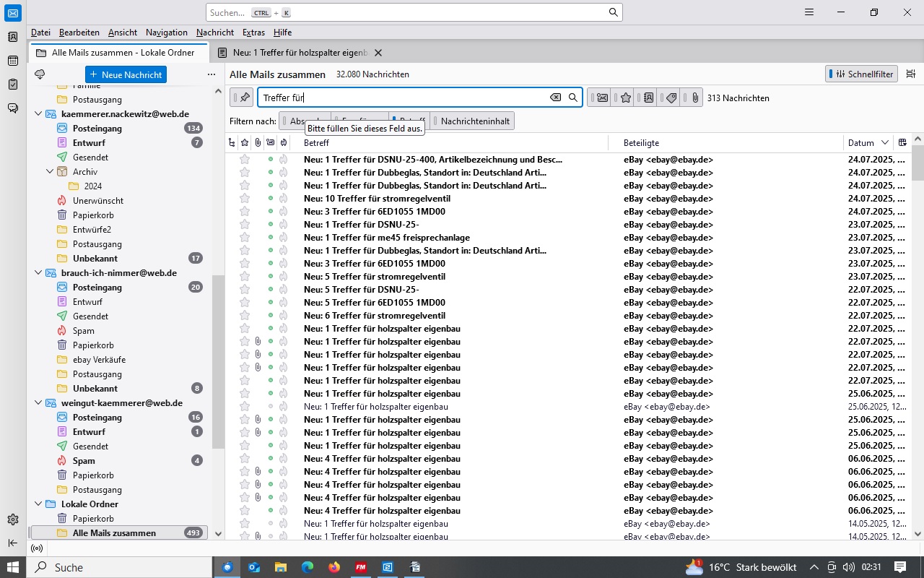Clear the quick filter search text

pyautogui.click(x=555, y=98)
